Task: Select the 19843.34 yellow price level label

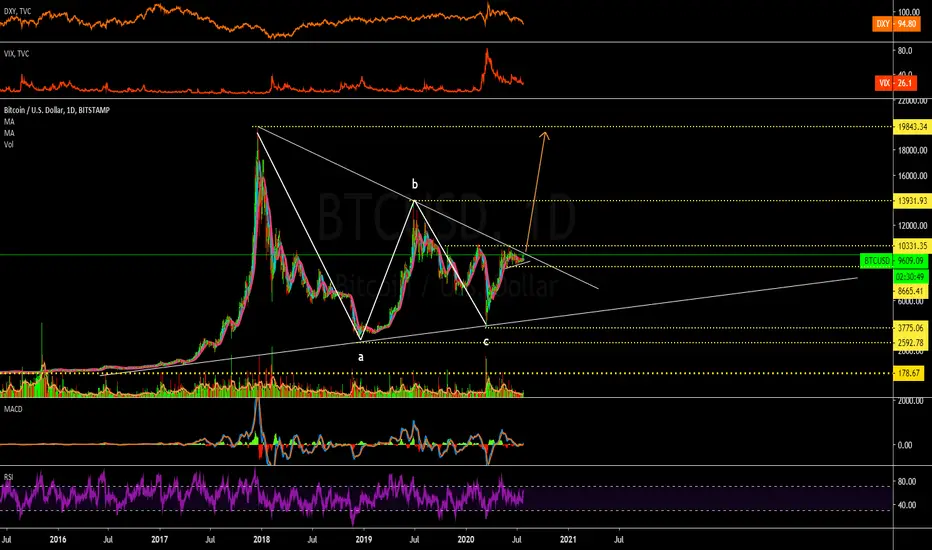Action: 912,127
